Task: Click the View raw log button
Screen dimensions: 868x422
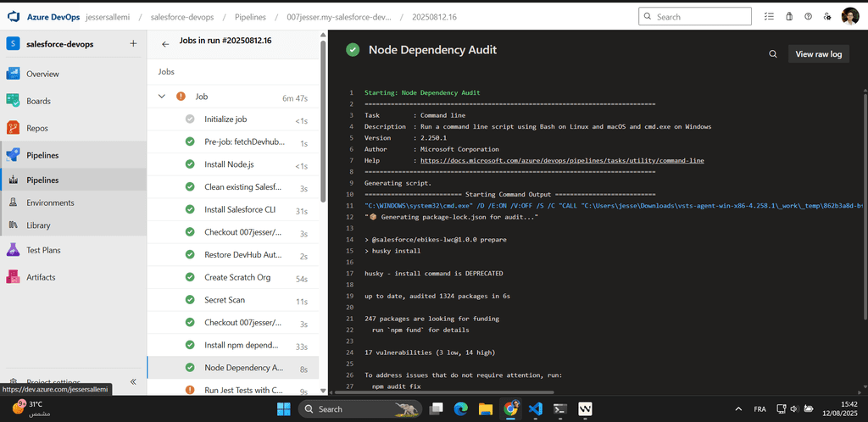Action: (x=818, y=54)
